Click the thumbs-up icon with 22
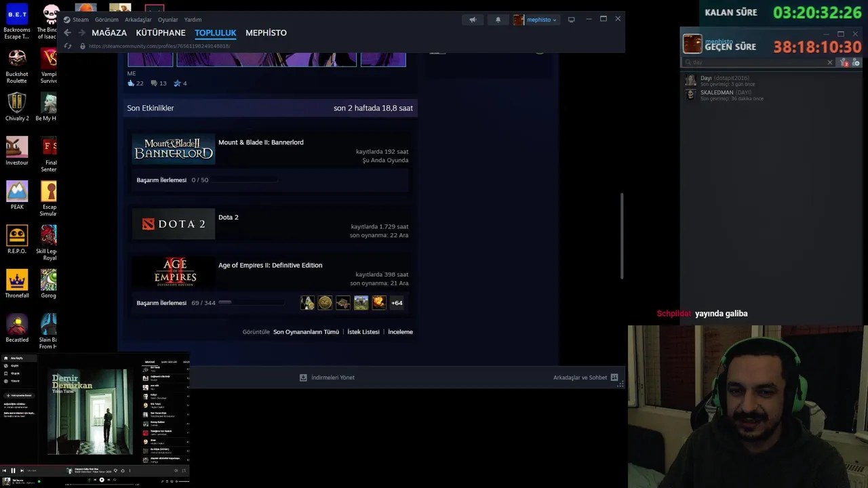This screenshot has width=868, height=488. point(131,83)
